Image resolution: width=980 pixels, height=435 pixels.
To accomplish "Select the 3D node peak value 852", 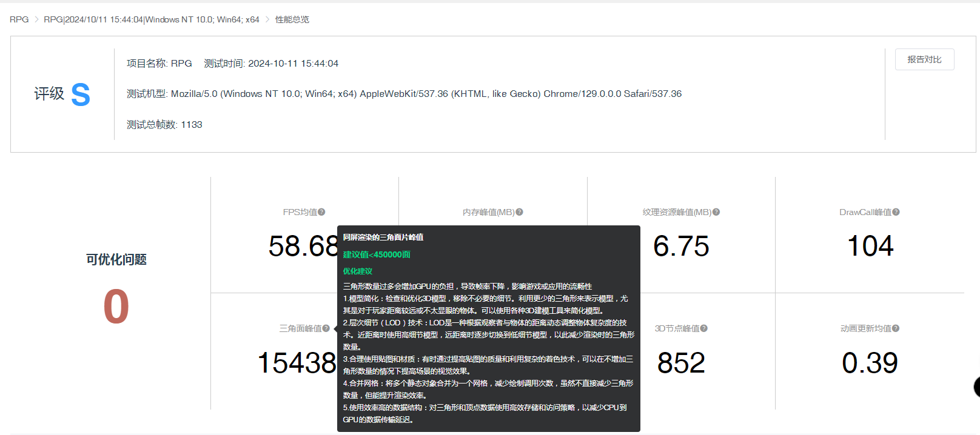I will point(681,363).
